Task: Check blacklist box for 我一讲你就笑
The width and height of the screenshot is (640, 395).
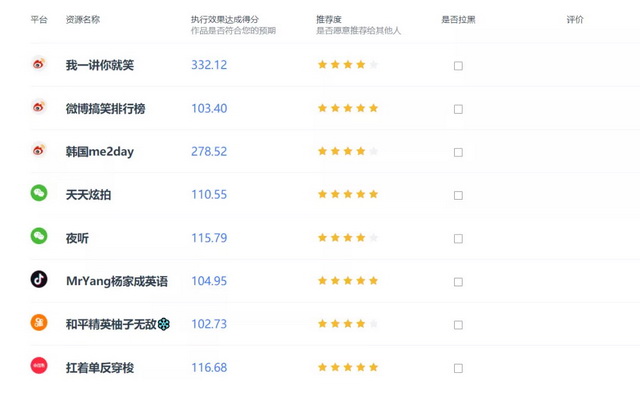Action: (x=458, y=66)
